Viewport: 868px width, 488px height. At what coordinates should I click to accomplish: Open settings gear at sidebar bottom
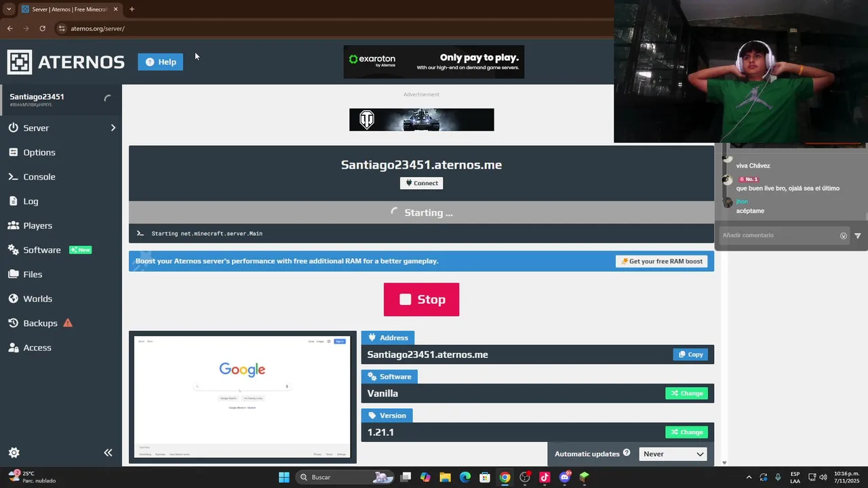tap(14, 452)
